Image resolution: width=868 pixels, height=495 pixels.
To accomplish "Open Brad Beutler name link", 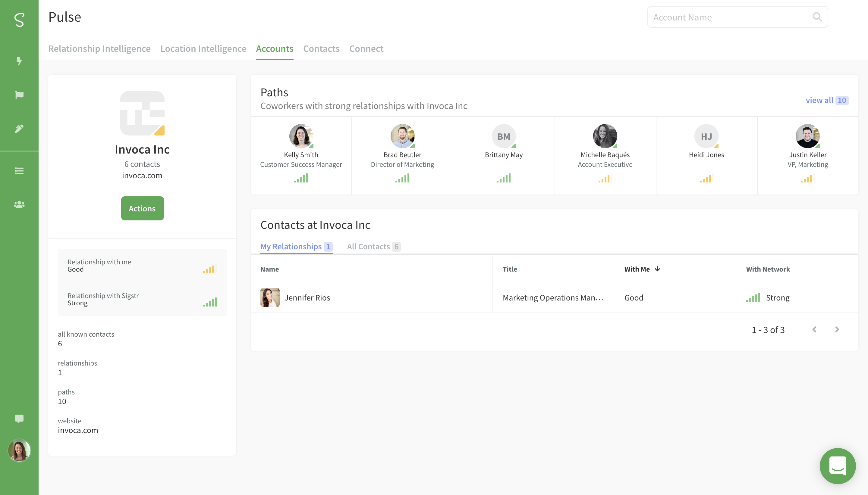I will pyautogui.click(x=403, y=155).
